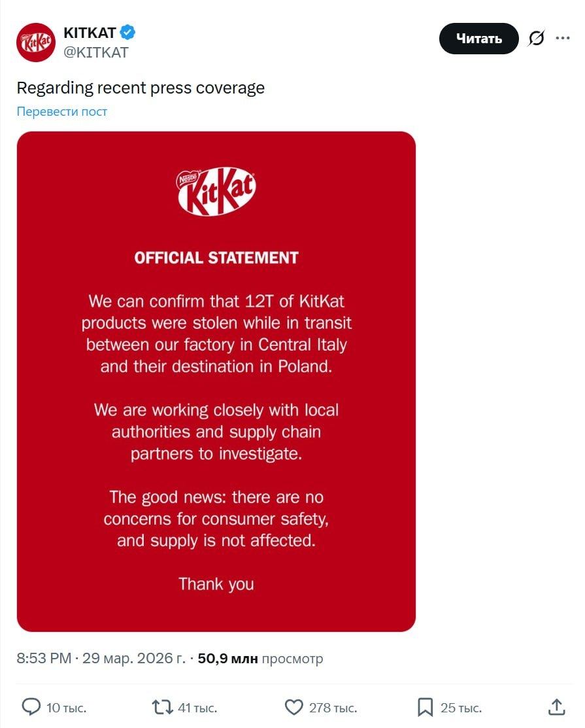Image resolution: width=585 pixels, height=728 pixels.
Task: Toggle the repost arrows icon
Action: 161,707
